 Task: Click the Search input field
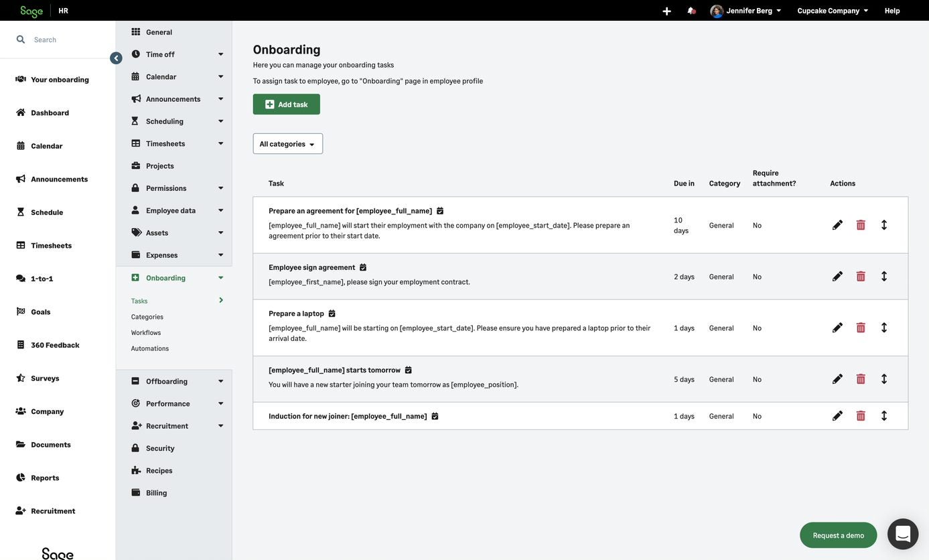(67, 40)
